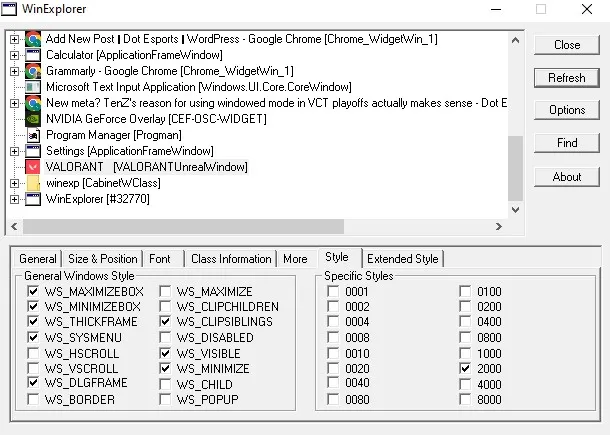610x435 pixels.
Task: Click the NVIDIA GeForce Overlay icon
Action: [x=33, y=119]
